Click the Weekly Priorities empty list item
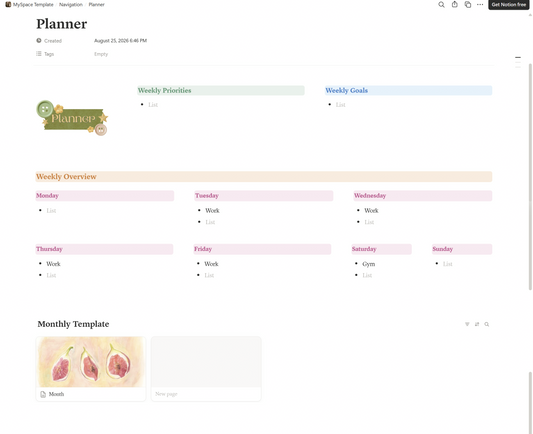Image resolution: width=533 pixels, height=434 pixels. pos(153,105)
